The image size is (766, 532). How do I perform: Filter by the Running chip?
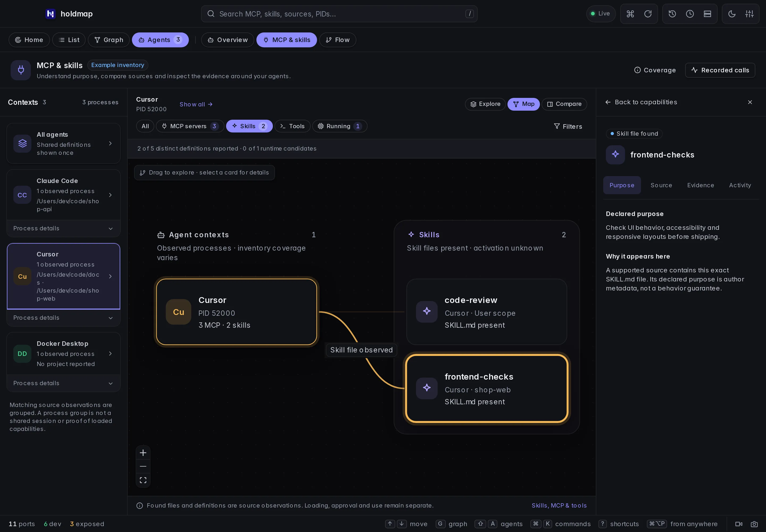(340, 126)
